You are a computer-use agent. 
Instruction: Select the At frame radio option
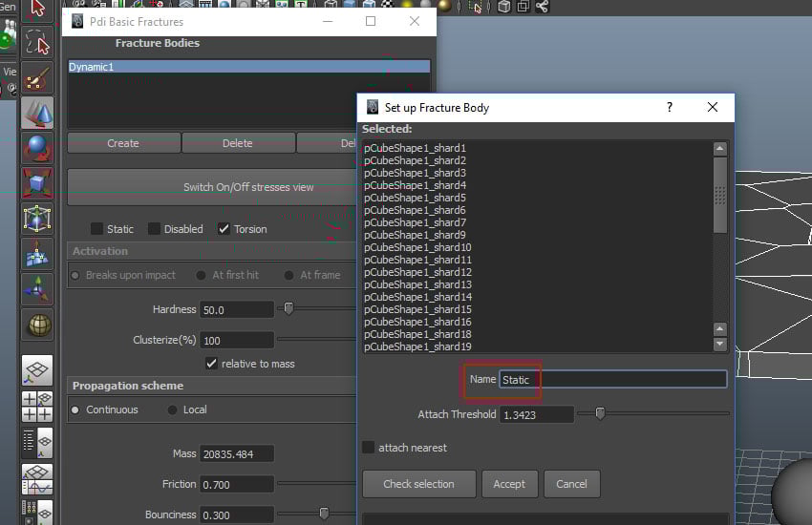[x=288, y=275]
